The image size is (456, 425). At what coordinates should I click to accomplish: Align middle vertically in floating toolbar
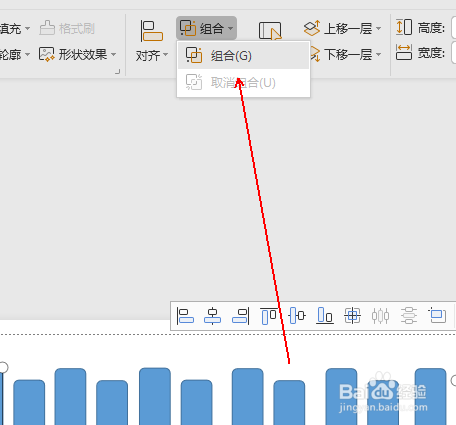pos(297,316)
